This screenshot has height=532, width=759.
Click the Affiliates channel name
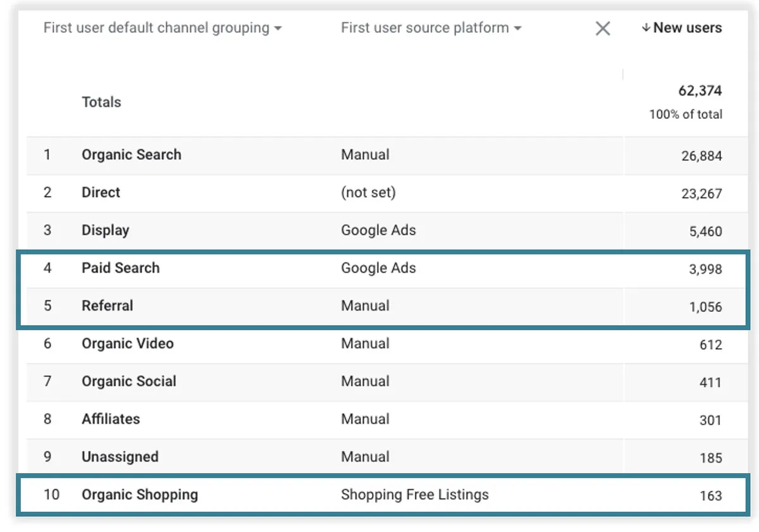click(111, 419)
